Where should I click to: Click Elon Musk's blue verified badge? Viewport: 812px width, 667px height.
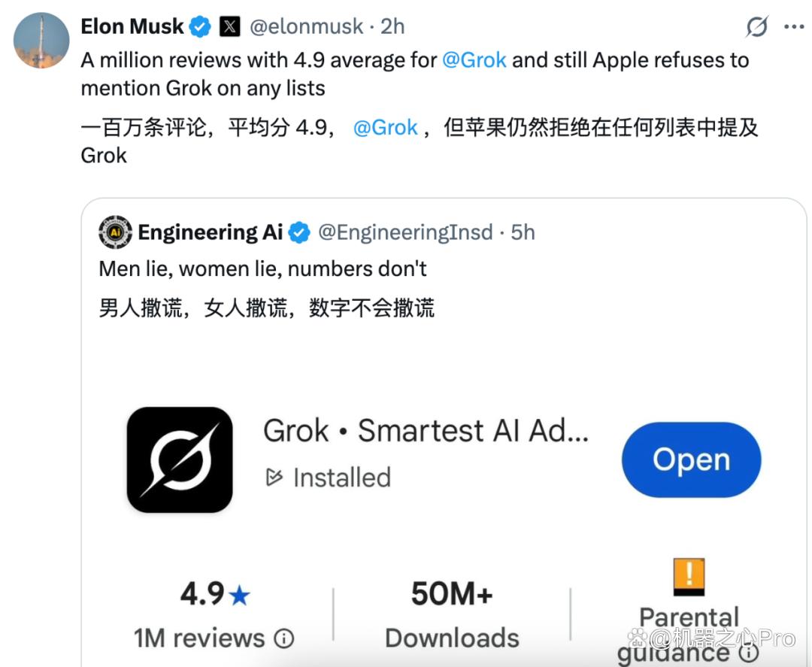[200, 26]
